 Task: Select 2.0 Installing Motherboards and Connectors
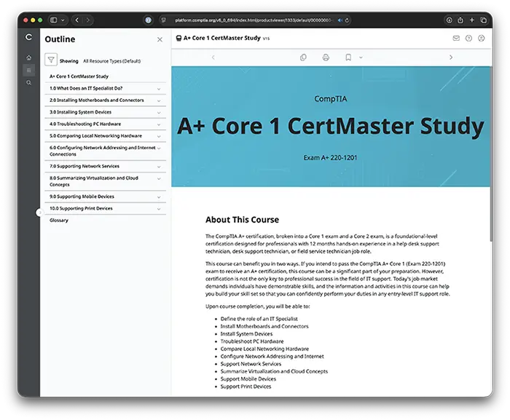96,100
